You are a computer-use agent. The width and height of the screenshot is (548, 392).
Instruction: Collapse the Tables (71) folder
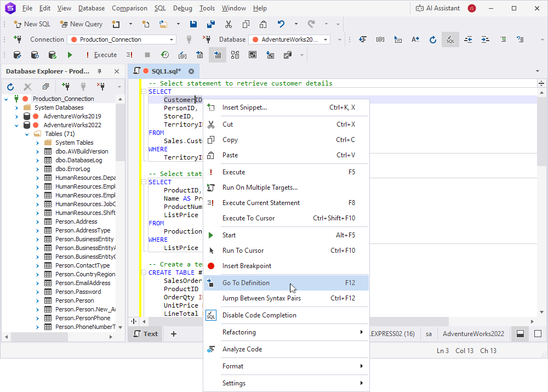coord(26,134)
